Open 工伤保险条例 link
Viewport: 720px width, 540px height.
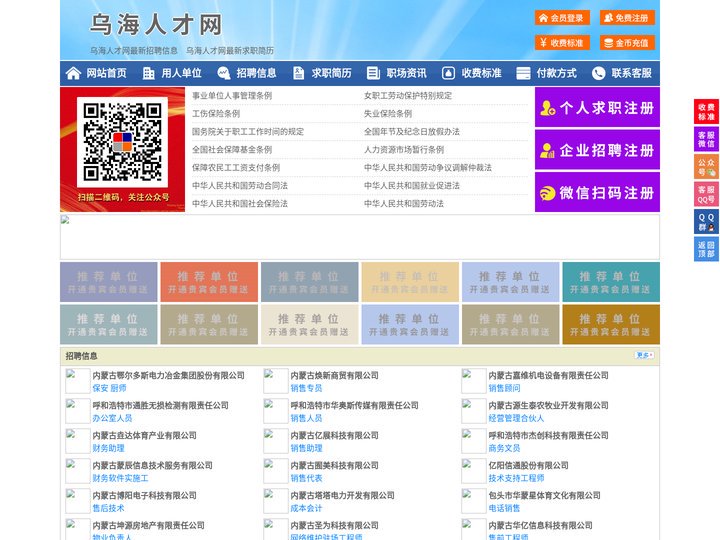coord(216,113)
